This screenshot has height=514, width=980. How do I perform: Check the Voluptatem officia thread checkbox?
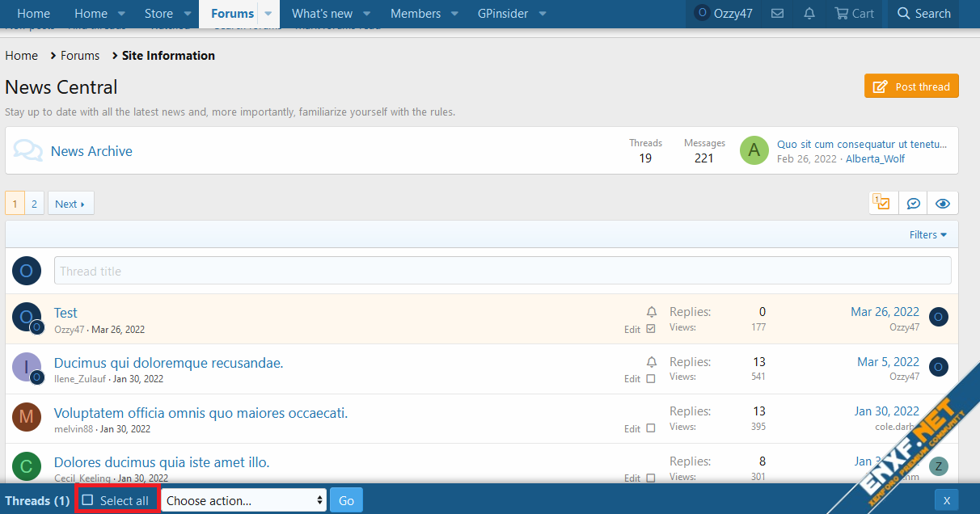651,428
